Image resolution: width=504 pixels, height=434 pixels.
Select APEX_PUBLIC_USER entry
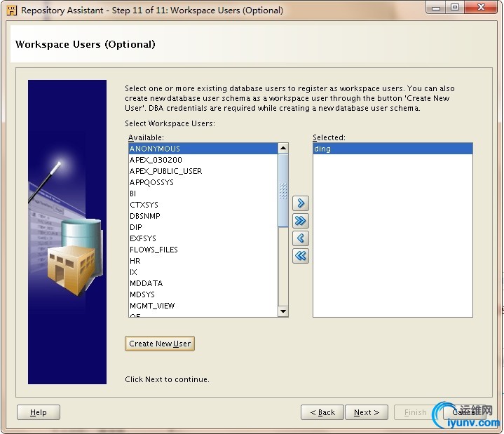(203, 171)
